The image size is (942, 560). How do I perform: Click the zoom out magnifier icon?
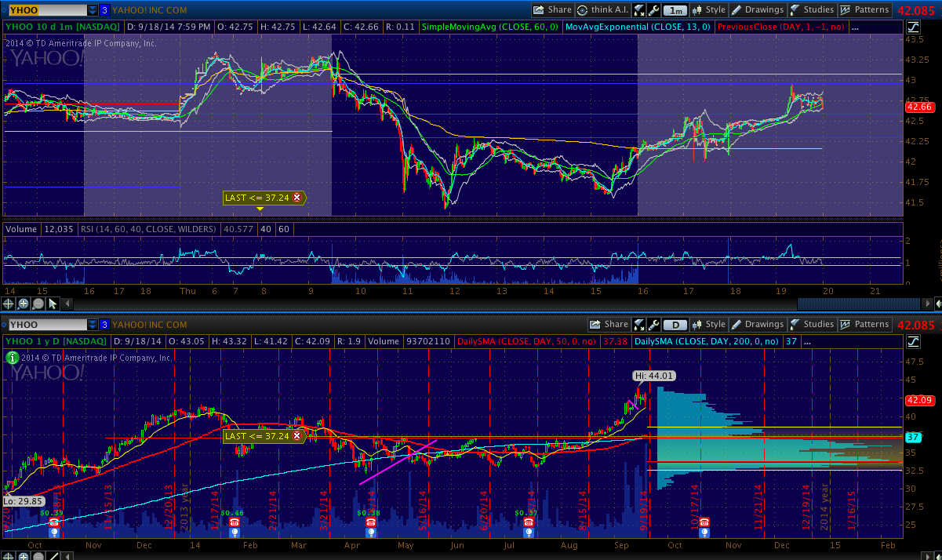coord(38,304)
